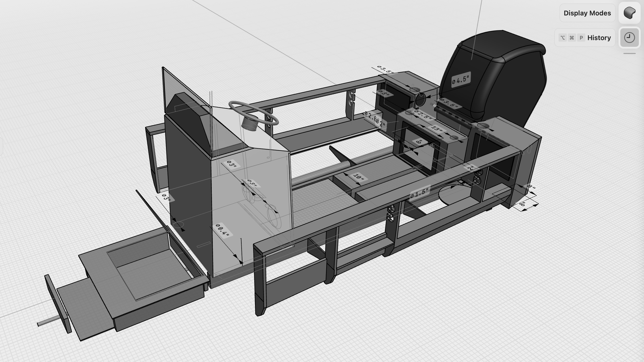Open the Display Modes shaded-shape icon
The height and width of the screenshot is (362, 644).
pyautogui.click(x=629, y=13)
